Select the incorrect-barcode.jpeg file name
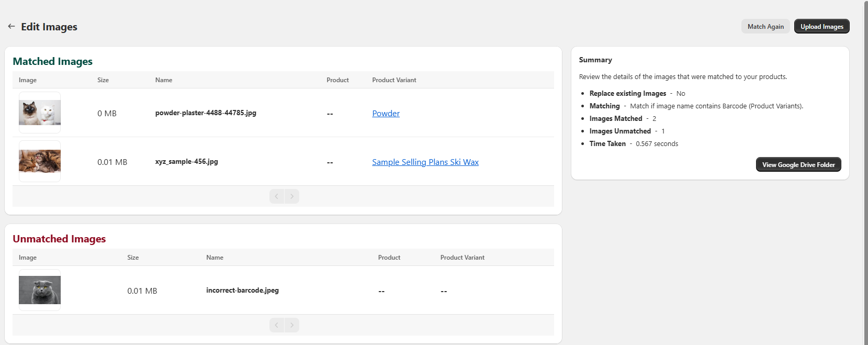Viewport: 868px width, 345px height. click(x=242, y=290)
